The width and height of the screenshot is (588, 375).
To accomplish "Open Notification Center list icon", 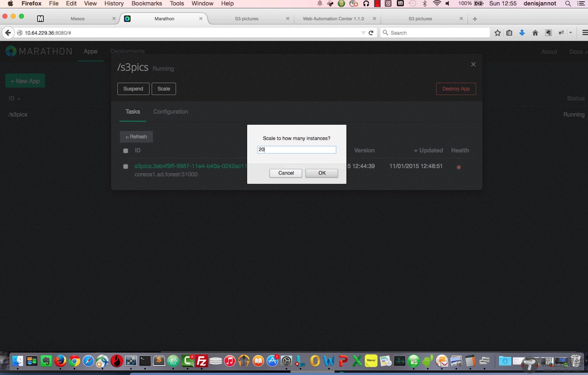I will [581, 3].
